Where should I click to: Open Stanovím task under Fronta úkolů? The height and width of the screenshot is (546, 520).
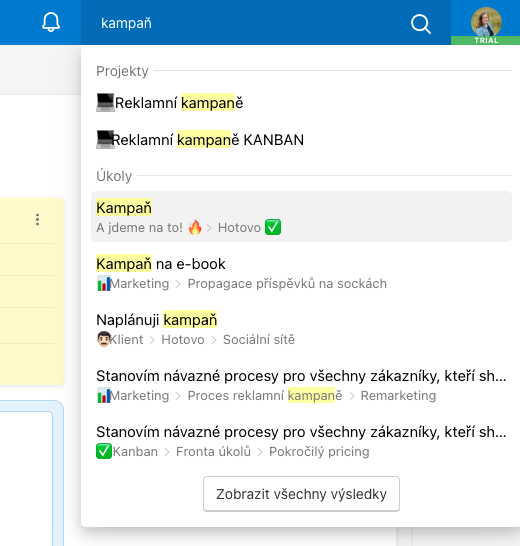301,442
